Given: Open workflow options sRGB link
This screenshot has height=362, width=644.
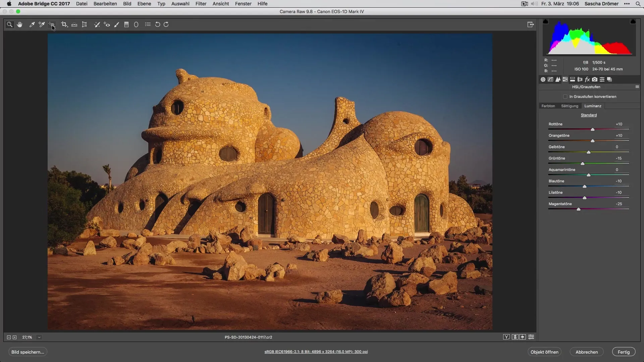Looking at the screenshot, I should 316,352.
